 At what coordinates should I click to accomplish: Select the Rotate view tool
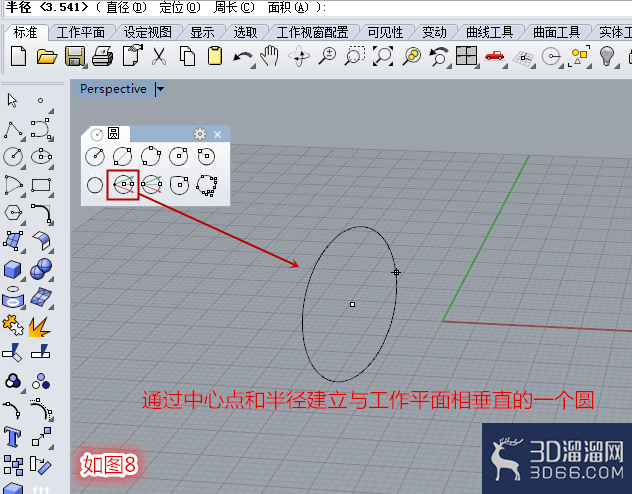(299, 56)
